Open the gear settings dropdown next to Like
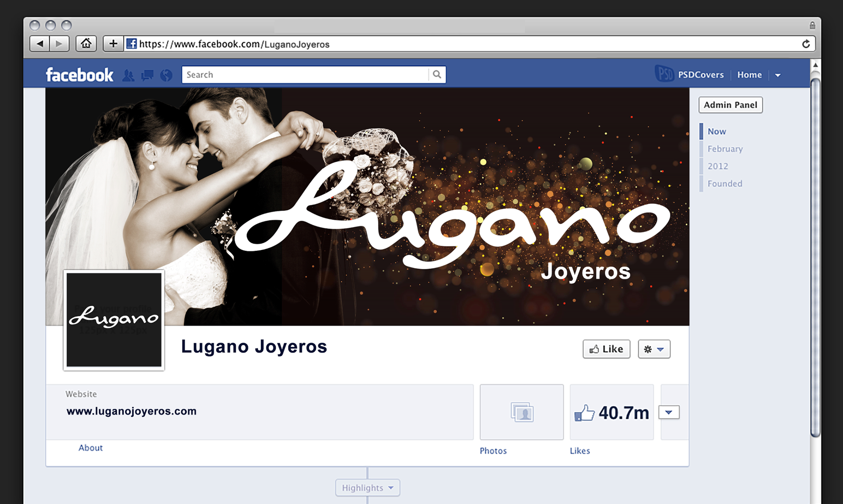 click(654, 349)
